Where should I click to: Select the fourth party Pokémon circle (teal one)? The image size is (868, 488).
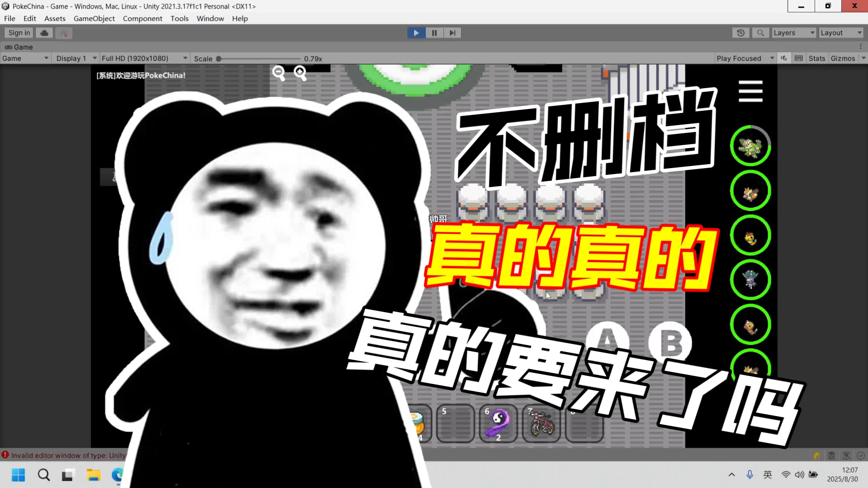tap(750, 280)
